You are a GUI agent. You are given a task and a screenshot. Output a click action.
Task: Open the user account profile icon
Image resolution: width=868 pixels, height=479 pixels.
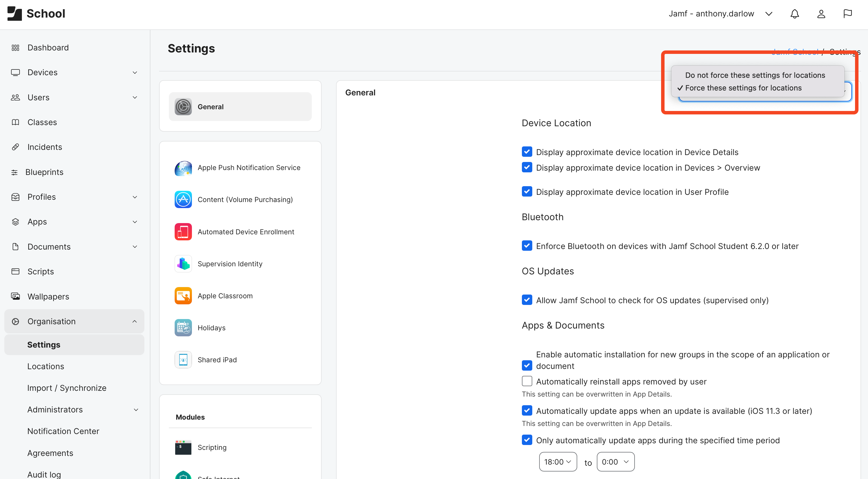click(821, 14)
